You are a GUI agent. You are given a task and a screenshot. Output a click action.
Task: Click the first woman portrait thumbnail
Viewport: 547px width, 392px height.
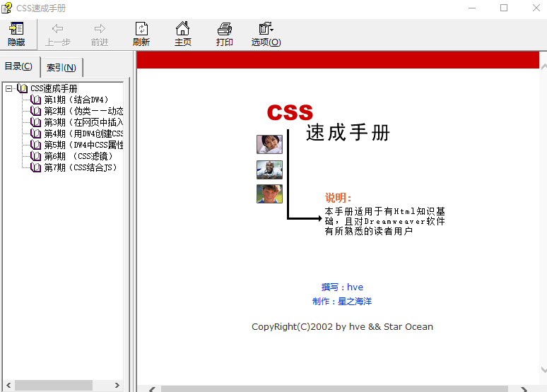269,144
